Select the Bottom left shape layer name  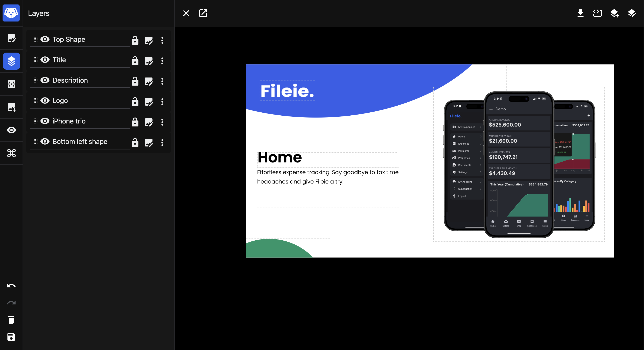tap(80, 142)
